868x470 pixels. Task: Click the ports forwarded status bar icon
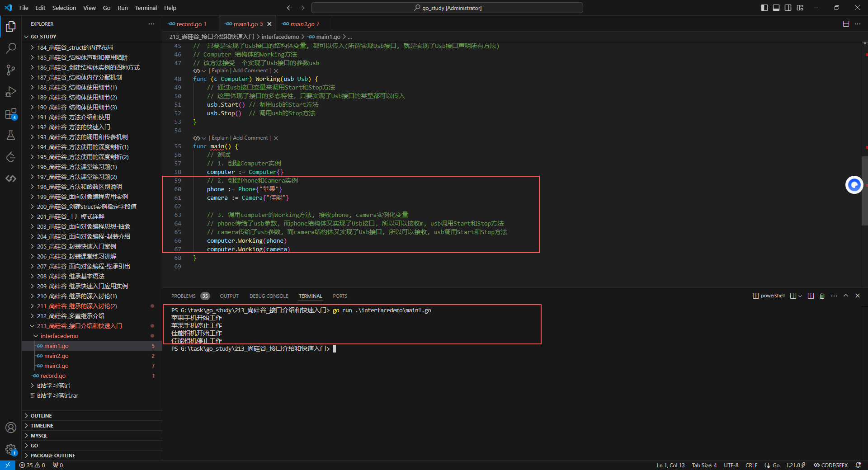pos(58,465)
